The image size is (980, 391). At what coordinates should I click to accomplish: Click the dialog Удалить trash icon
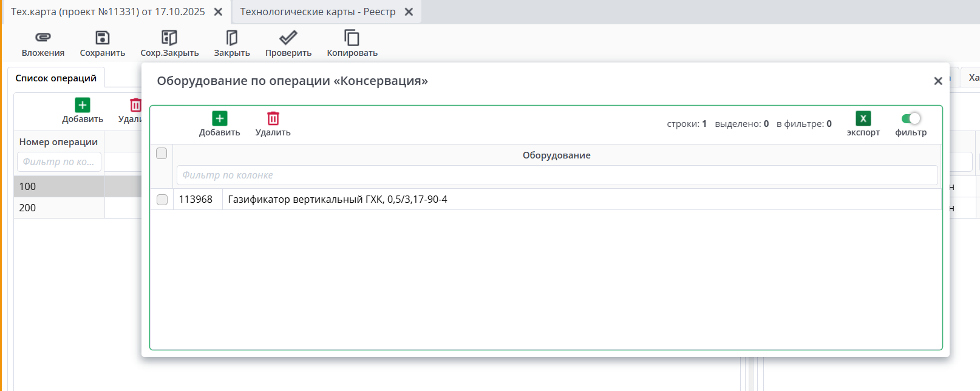pos(273,118)
